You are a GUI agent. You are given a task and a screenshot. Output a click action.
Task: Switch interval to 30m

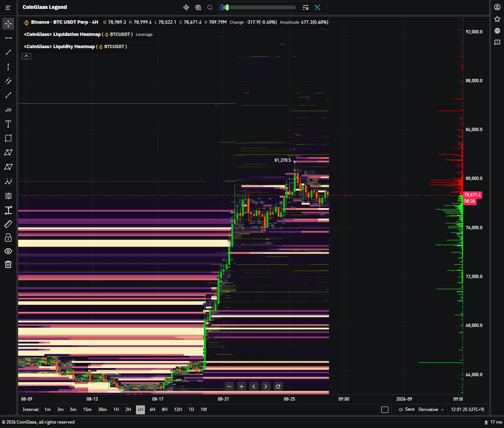pos(102,409)
